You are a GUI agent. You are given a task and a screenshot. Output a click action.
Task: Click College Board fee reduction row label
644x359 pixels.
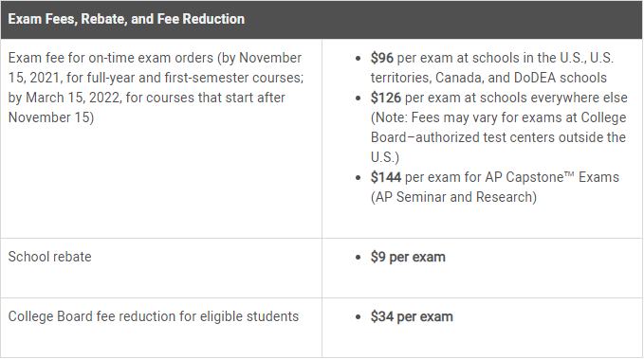tap(154, 316)
